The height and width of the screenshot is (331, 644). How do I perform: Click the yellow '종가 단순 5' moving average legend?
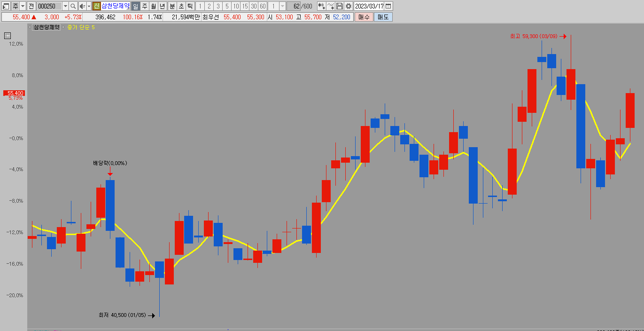(x=81, y=27)
